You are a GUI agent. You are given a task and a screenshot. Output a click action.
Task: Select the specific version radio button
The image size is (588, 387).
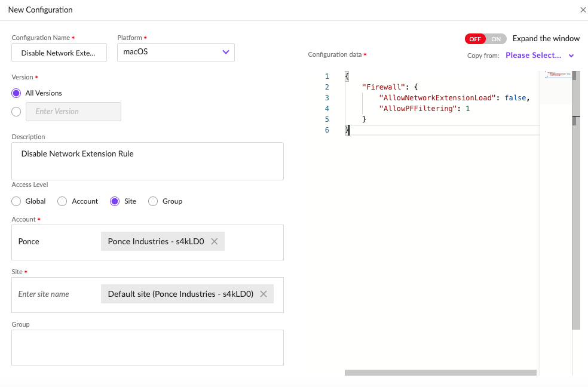16,112
